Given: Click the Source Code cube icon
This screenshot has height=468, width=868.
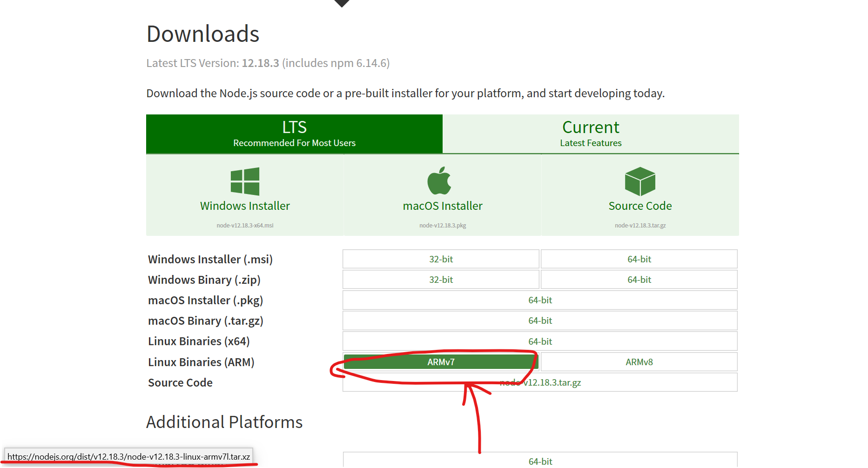Looking at the screenshot, I should [x=640, y=181].
